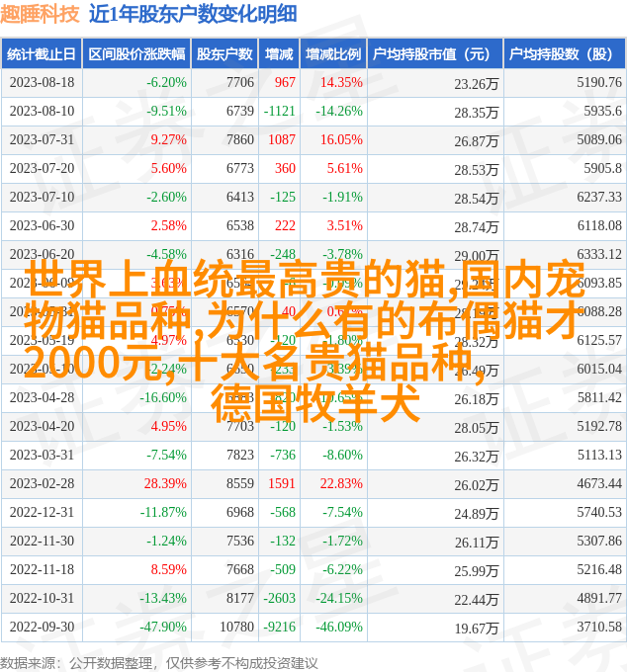Screen dimensions: 627x672
Task: Click the title text 近1年股东户数变化明细
Action: [x=193, y=14]
